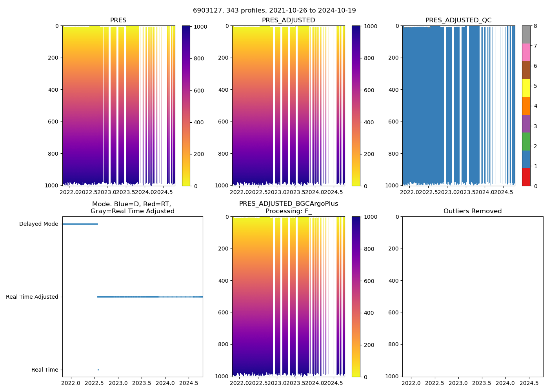Click the figure title with 343 profiles
Image resolution: width=549 pixels, height=392 pixels.
[274, 11]
